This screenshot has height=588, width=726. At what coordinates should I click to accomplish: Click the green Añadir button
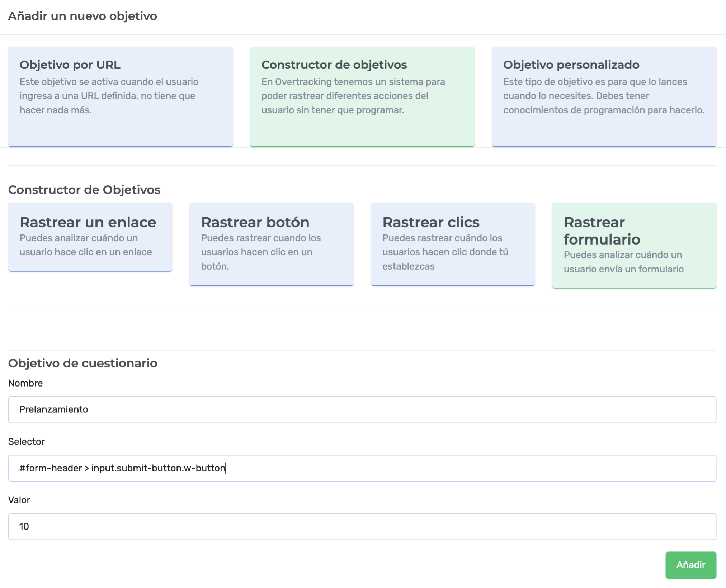[691, 565]
